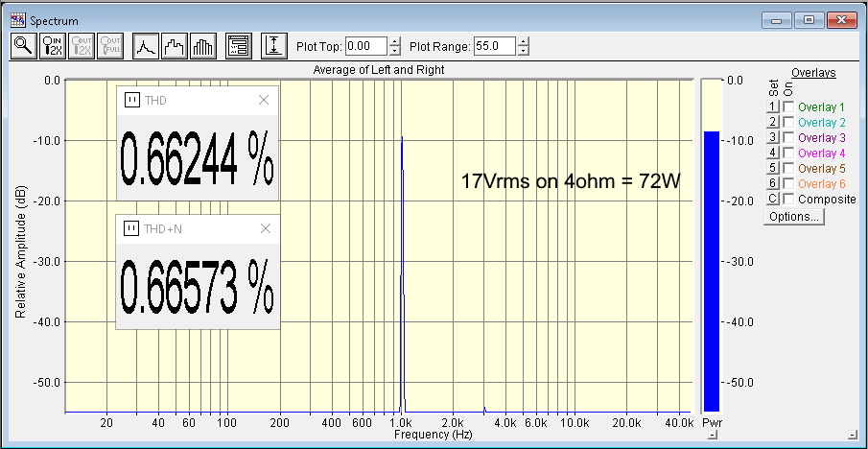
Task: Click the THD meter panel icon
Action: (x=133, y=99)
